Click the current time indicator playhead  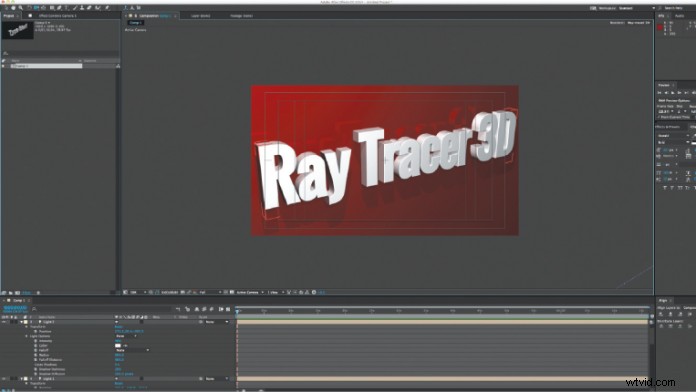pos(237,311)
